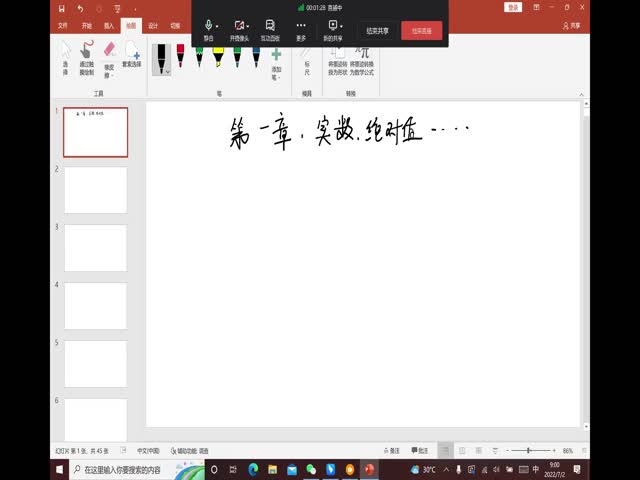Choose the 选择 (Select) cursor tool

coord(65,58)
